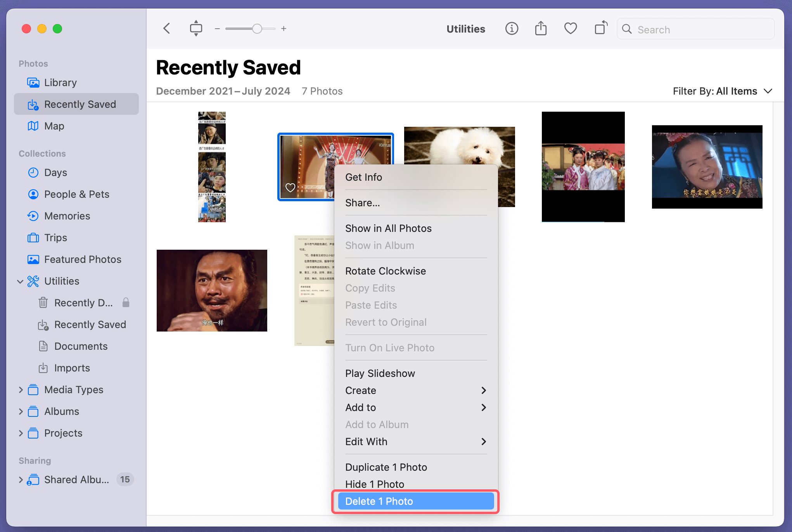Favorite the photo using the toolbar heart
The height and width of the screenshot is (532, 792).
point(570,28)
